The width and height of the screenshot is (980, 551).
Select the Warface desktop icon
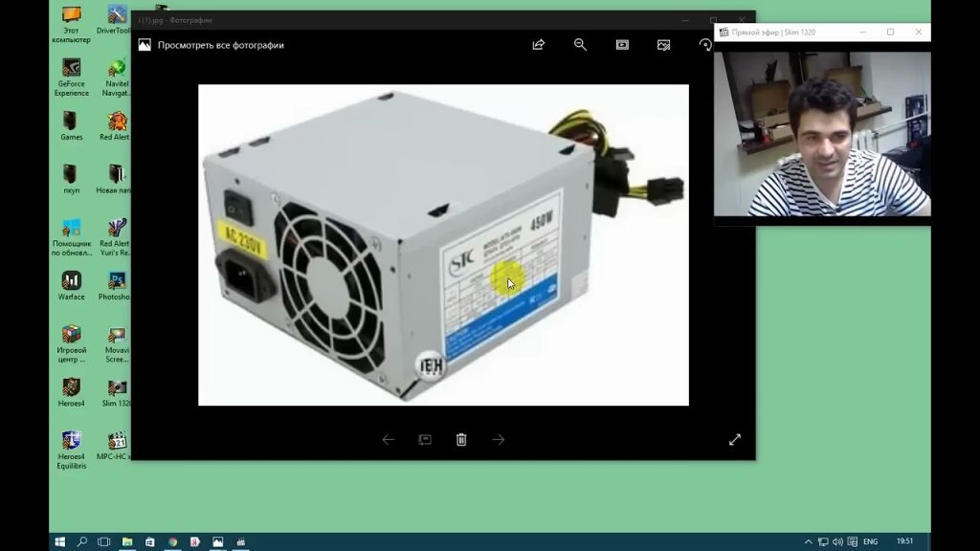[x=72, y=285]
